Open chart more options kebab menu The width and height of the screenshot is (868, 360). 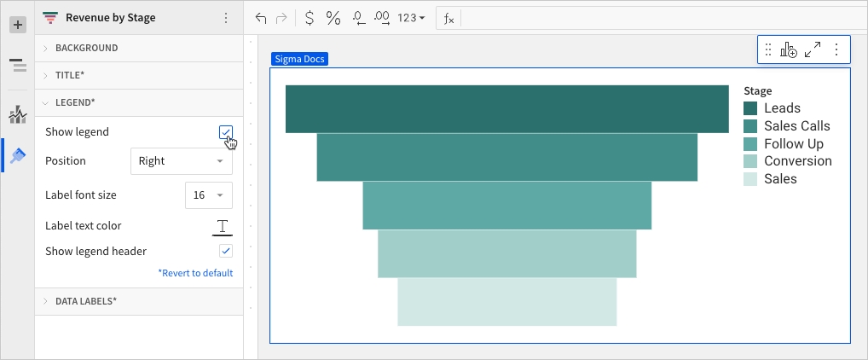836,49
